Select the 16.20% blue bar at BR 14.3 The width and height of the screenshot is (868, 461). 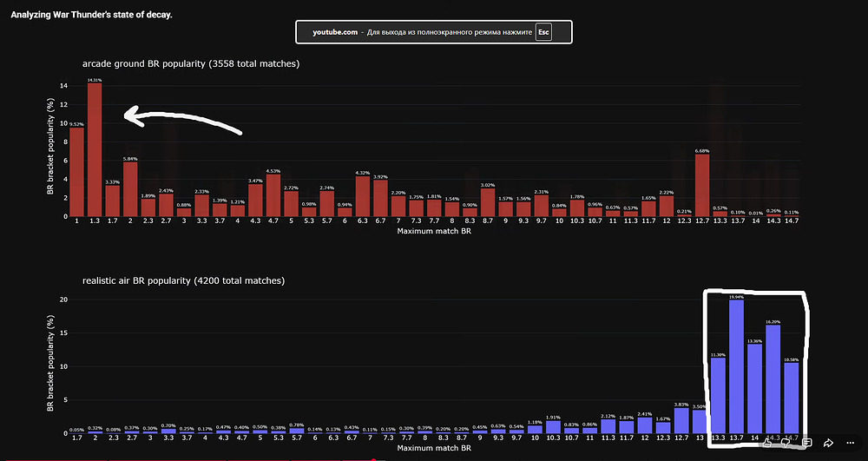[x=773, y=379]
